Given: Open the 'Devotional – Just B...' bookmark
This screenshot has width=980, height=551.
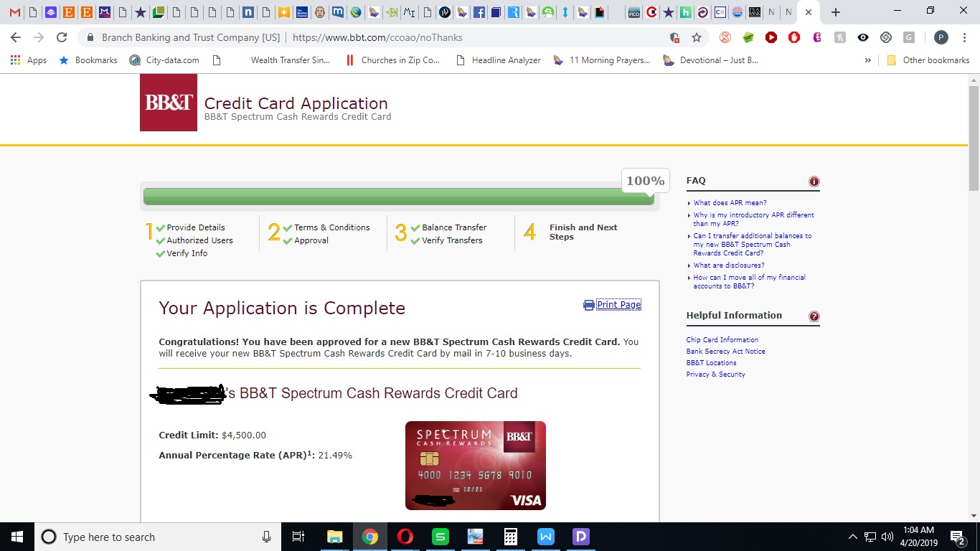Looking at the screenshot, I should (710, 60).
